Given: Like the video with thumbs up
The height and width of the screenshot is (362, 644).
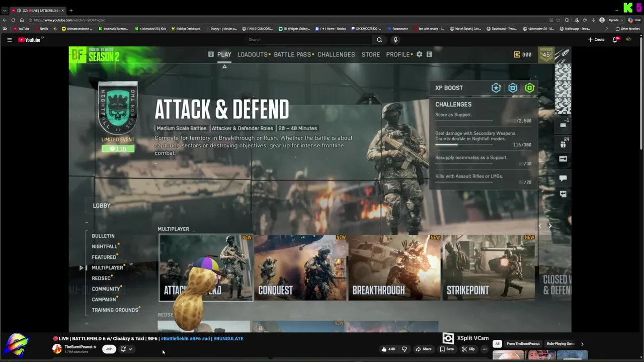Looking at the screenshot, I should tap(388, 349).
